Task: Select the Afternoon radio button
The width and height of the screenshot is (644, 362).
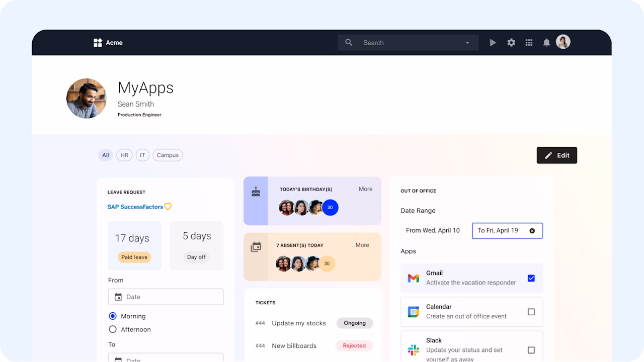Action: (112, 329)
